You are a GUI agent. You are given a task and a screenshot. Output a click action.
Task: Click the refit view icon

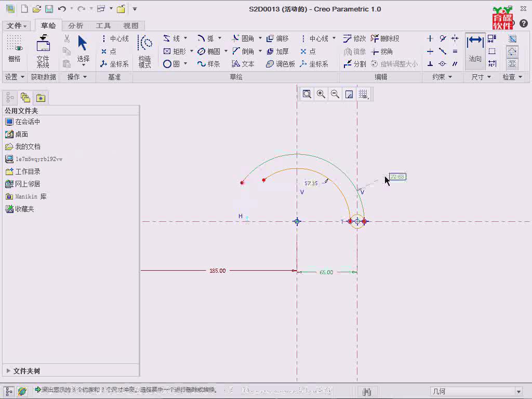click(x=307, y=94)
